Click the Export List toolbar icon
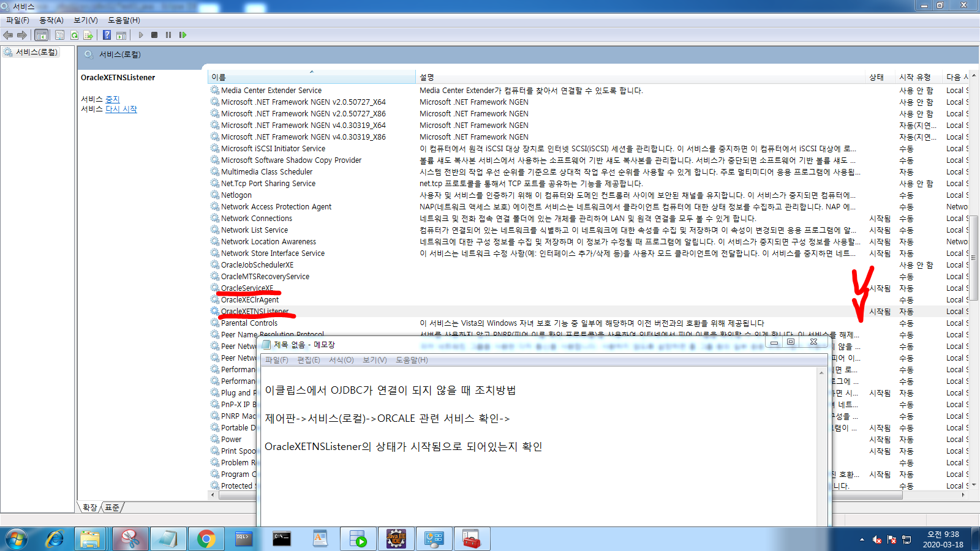The height and width of the screenshot is (551, 980). [x=88, y=35]
